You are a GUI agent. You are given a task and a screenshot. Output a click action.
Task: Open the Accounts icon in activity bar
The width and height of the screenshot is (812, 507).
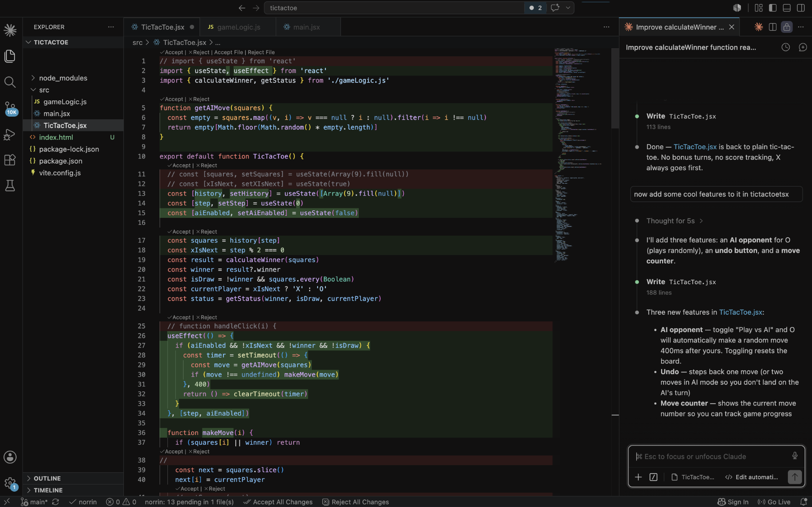(10, 457)
